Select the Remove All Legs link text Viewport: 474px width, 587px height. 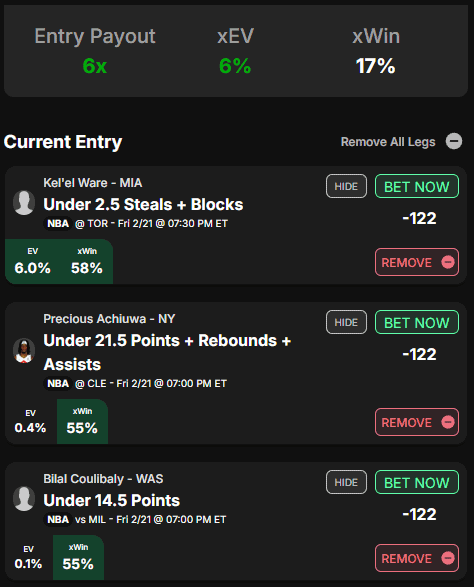point(388,142)
